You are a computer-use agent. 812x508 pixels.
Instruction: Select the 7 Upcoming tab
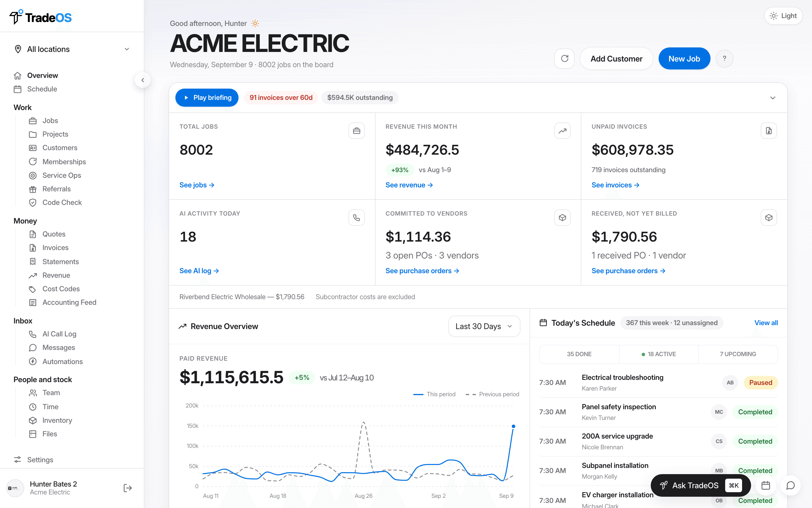(738, 354)
